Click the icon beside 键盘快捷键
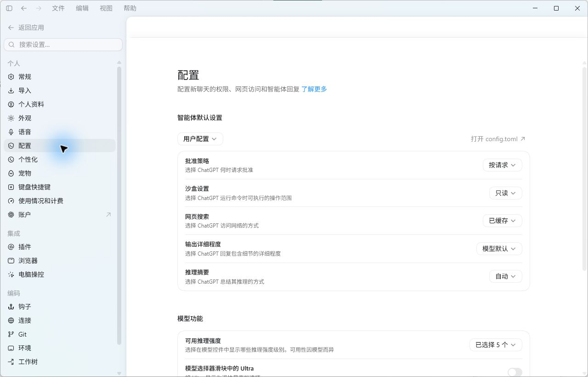This screenshot has width=588, height=377. coord(11,187)
